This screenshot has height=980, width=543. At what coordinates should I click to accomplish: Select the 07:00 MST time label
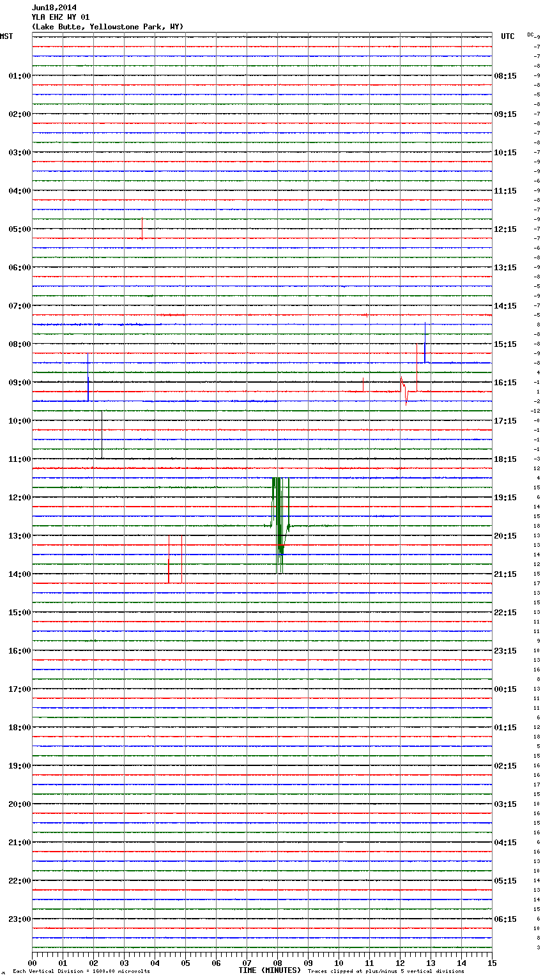tap(20, 306)
